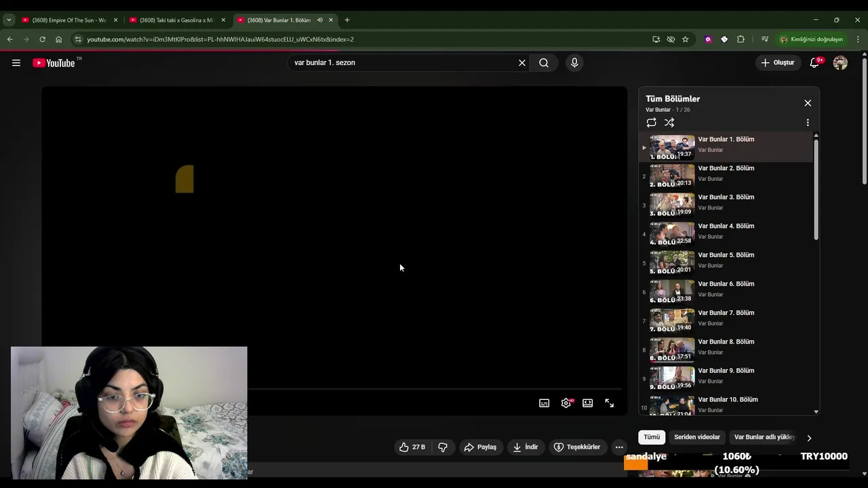
Task: Go back in browser history
Action: tap(9, 39)
